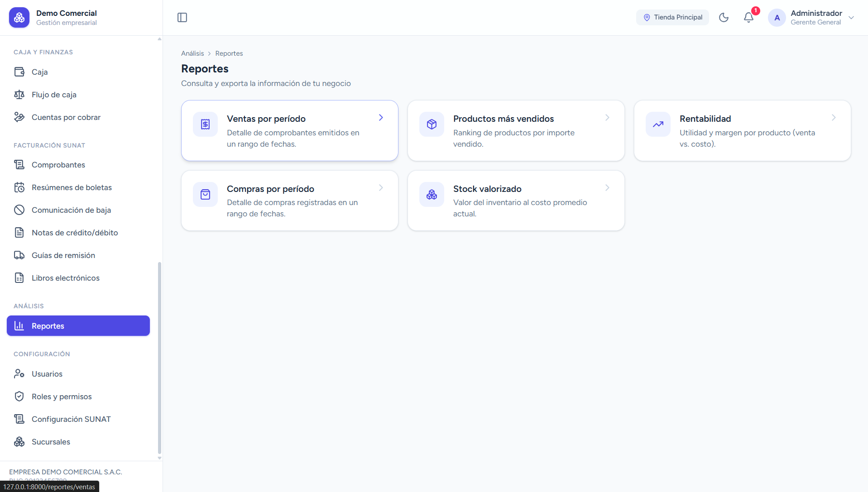
Task: Expand the Administrador user menu chevron
Action: [851, 18]
